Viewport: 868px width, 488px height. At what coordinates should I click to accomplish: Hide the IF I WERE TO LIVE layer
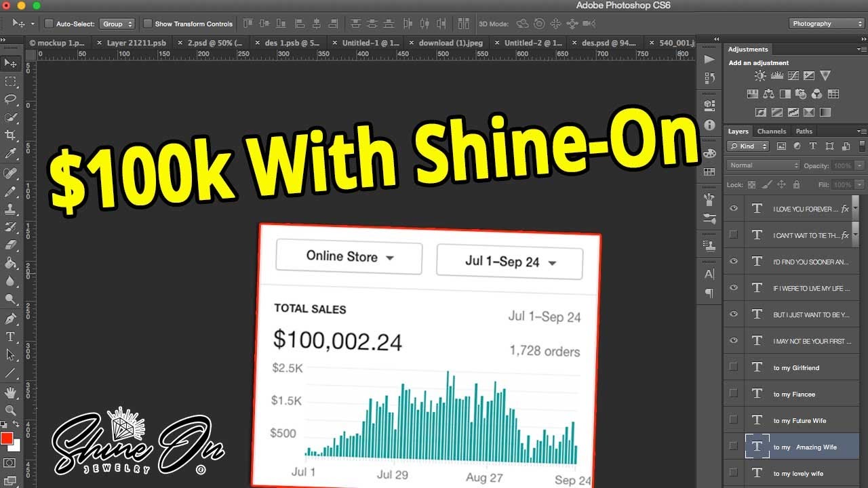(x=733, y=288)
